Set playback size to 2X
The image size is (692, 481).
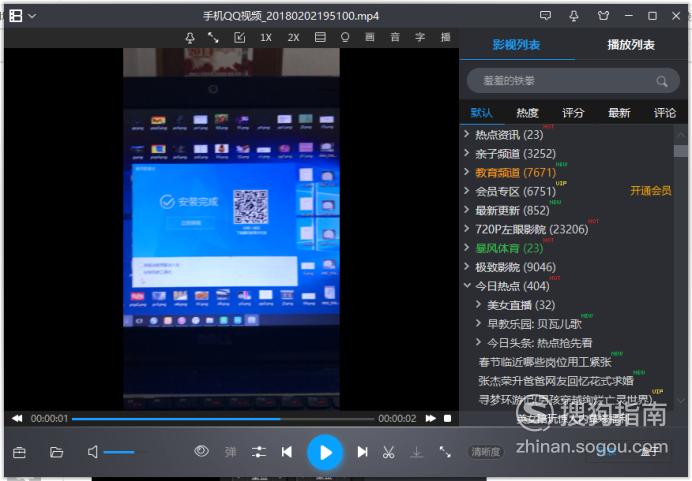coord(293,38)
